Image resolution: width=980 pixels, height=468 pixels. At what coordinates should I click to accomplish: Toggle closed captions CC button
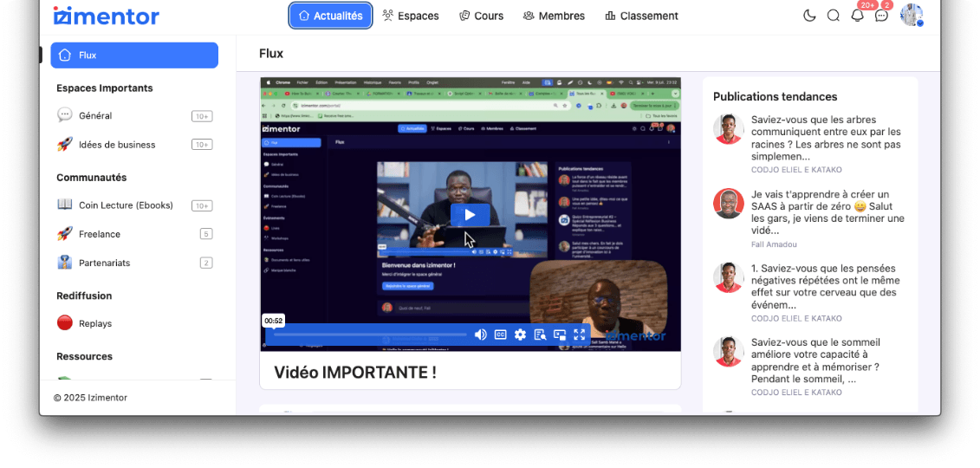point(500,335)
